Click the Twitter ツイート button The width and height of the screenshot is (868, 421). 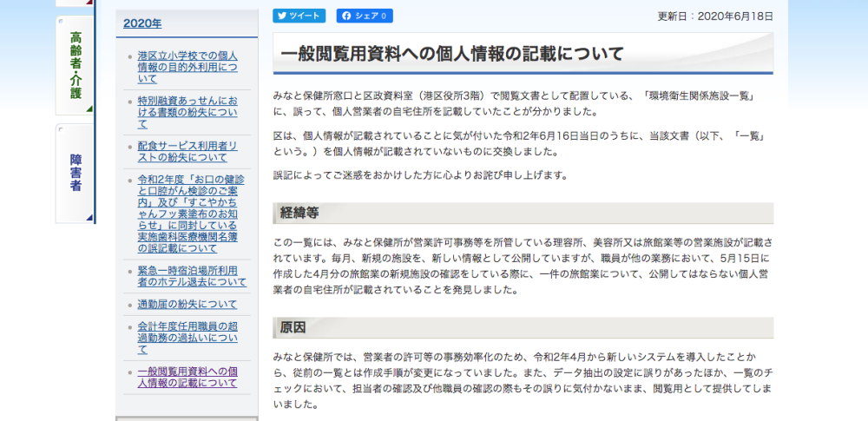299,16
